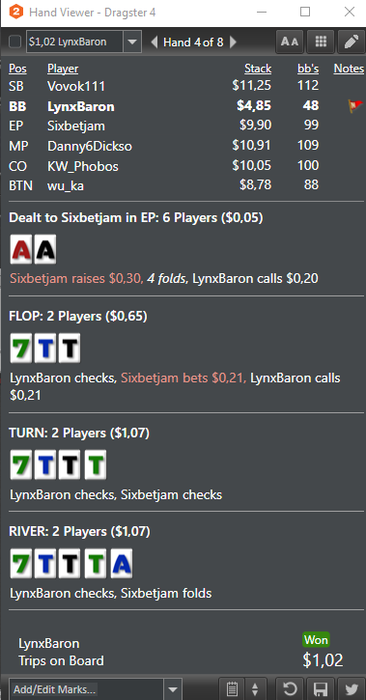Click the Add/Edit Marks field

pos(86,689)
